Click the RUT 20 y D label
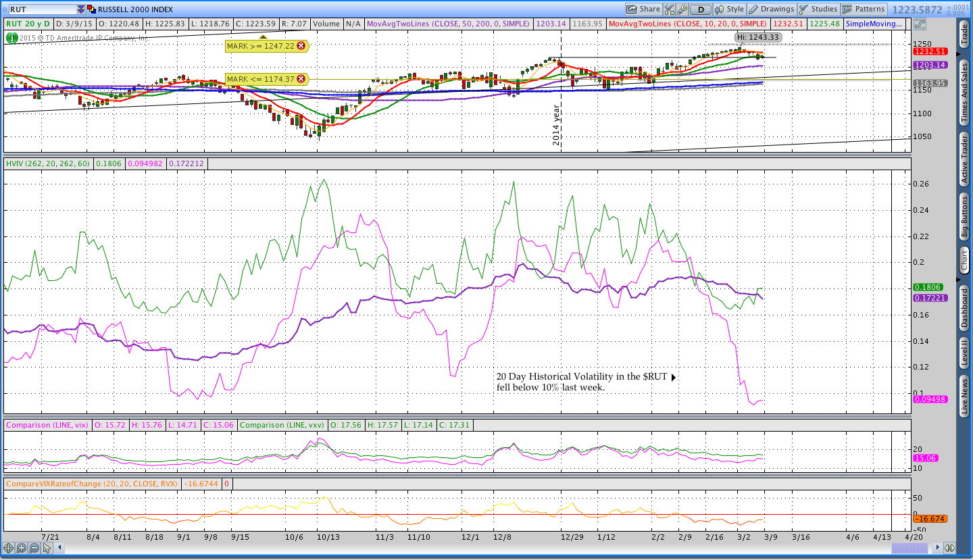973x560 pixels. pos(29,24)
